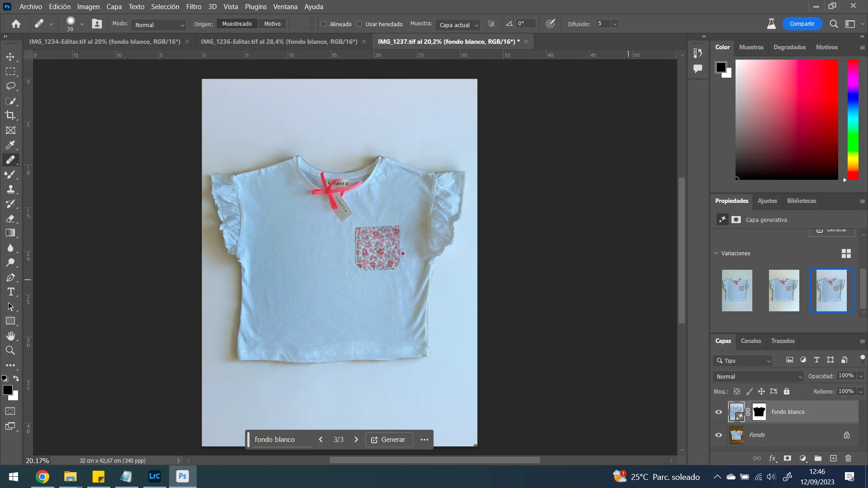
Task: Select the Hand tool
Action: tap(10, 336)
